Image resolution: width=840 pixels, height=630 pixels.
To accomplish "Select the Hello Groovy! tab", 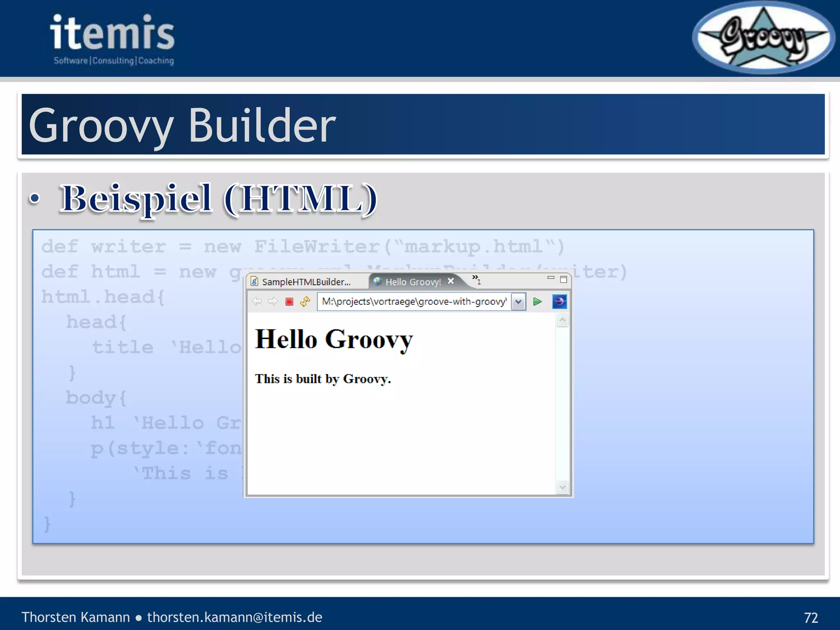I will (413, 282).
